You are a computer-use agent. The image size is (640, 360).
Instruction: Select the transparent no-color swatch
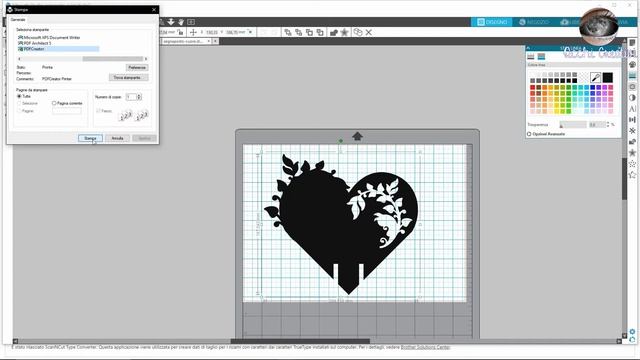(584, 78)
